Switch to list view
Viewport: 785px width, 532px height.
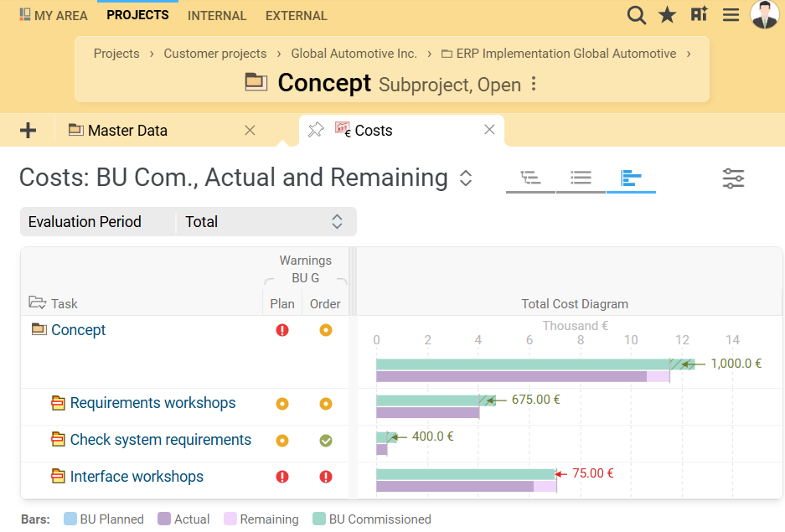[581, 178]
